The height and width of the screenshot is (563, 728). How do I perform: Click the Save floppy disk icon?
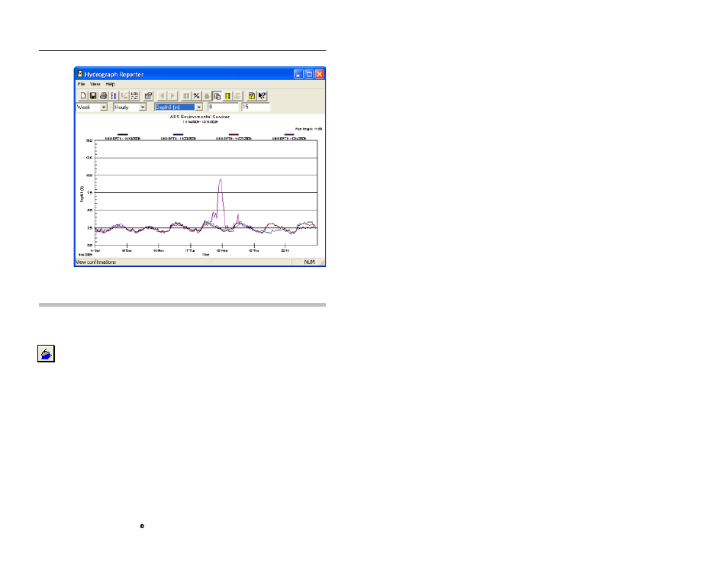tap(93, 96)
